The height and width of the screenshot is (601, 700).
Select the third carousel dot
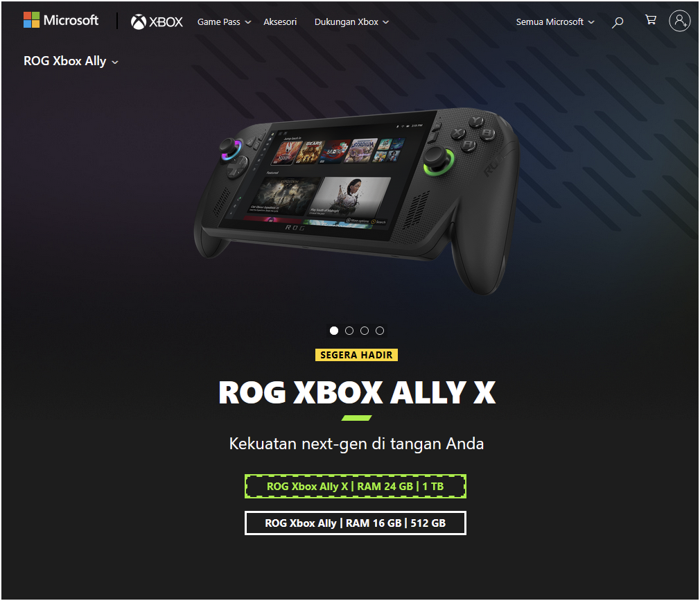(x=365, y=331)
